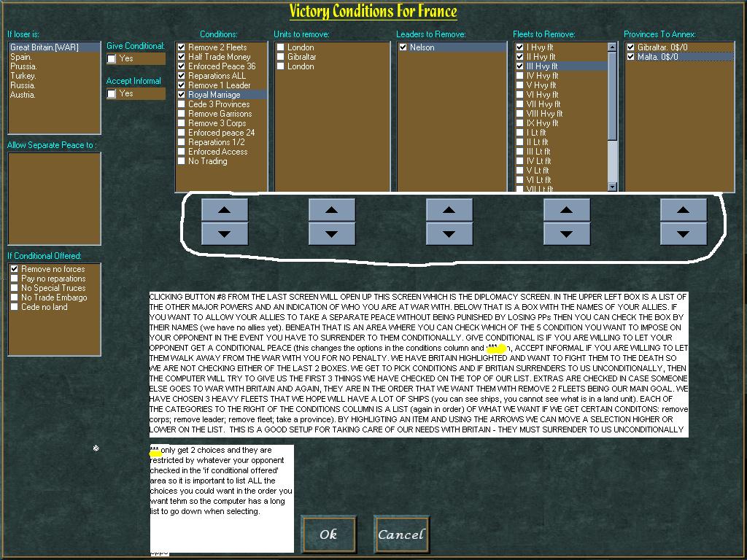Enable Yes for Give Conditional
This screenshot has height=560, width=747.
[112, 57]
